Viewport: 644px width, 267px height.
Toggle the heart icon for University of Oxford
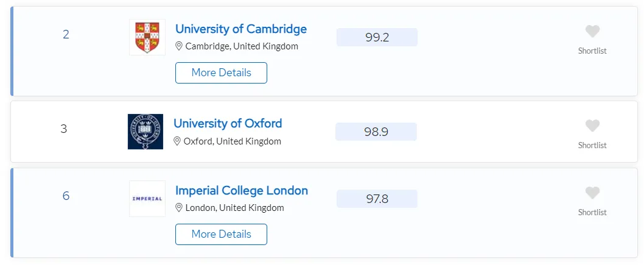(592, 126)
